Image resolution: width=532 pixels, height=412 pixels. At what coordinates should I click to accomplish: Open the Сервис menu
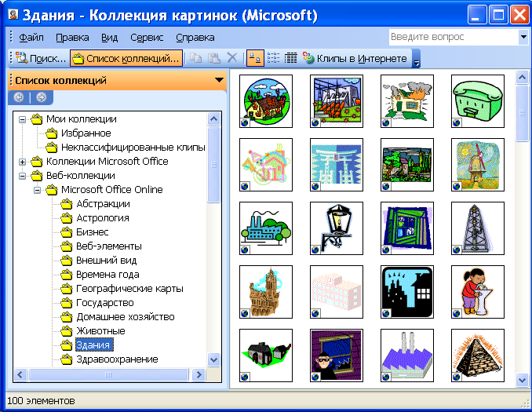tap(147, 38)
